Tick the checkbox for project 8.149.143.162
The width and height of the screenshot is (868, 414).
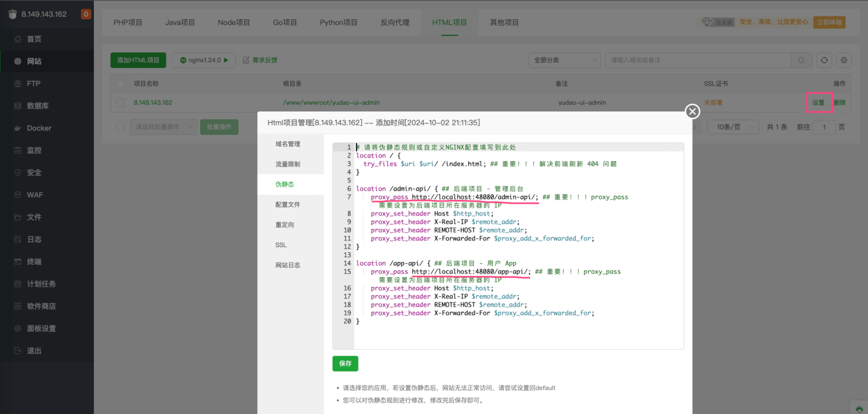click(x=120, y=103)
